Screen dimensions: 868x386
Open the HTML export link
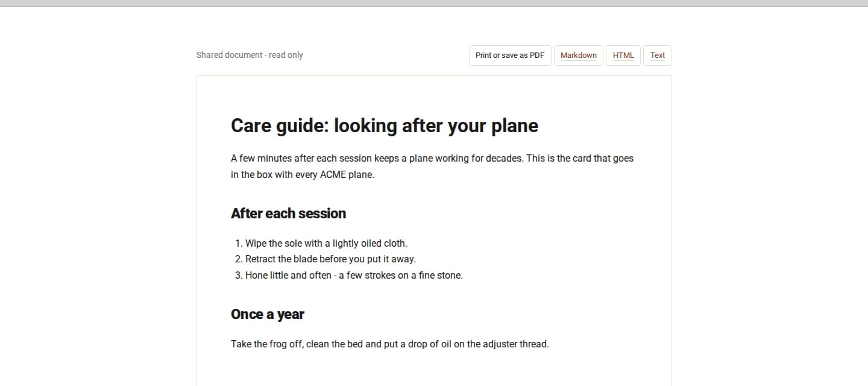[623, 55]
